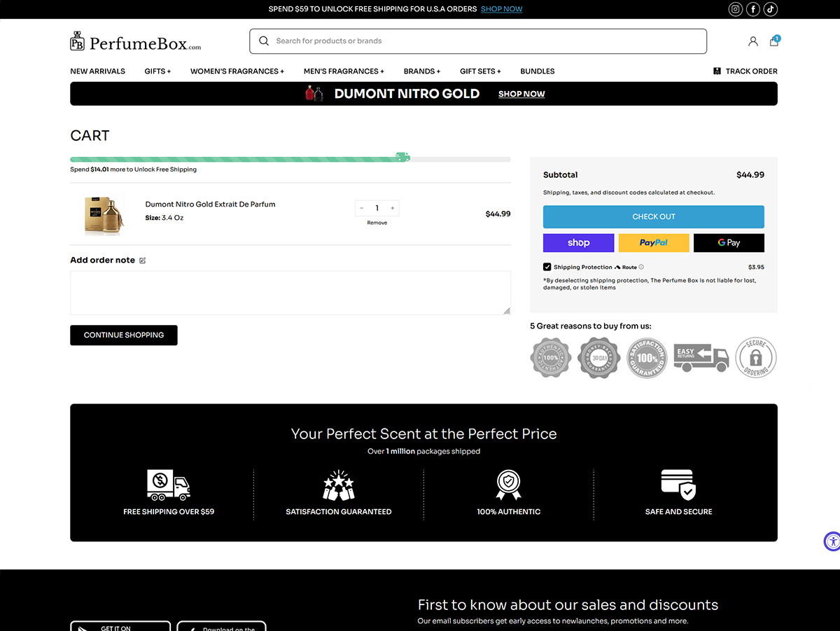
Task: Click the Secure Ordering padlock badge
Action: 756,357
